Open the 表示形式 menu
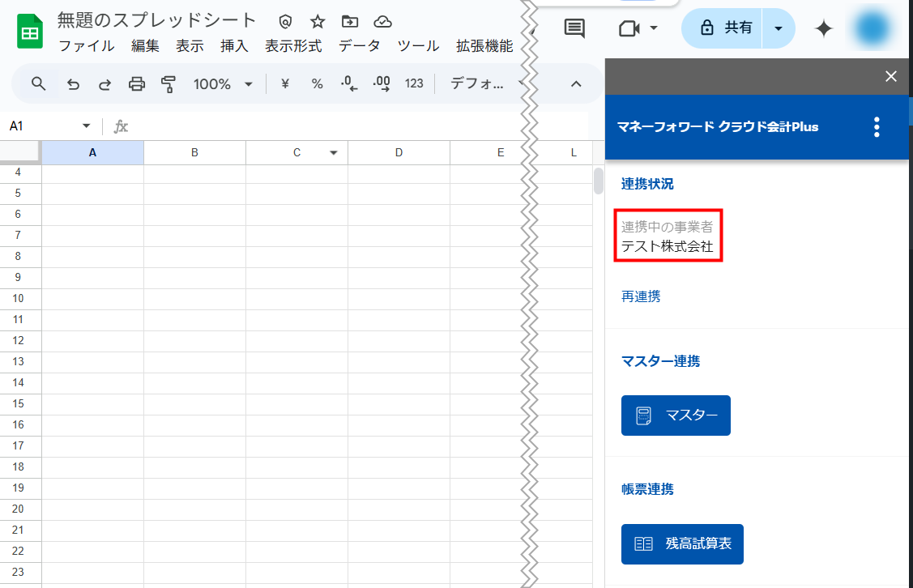The width and height of the screenshot is (913, 588). [x=293, y=46]
